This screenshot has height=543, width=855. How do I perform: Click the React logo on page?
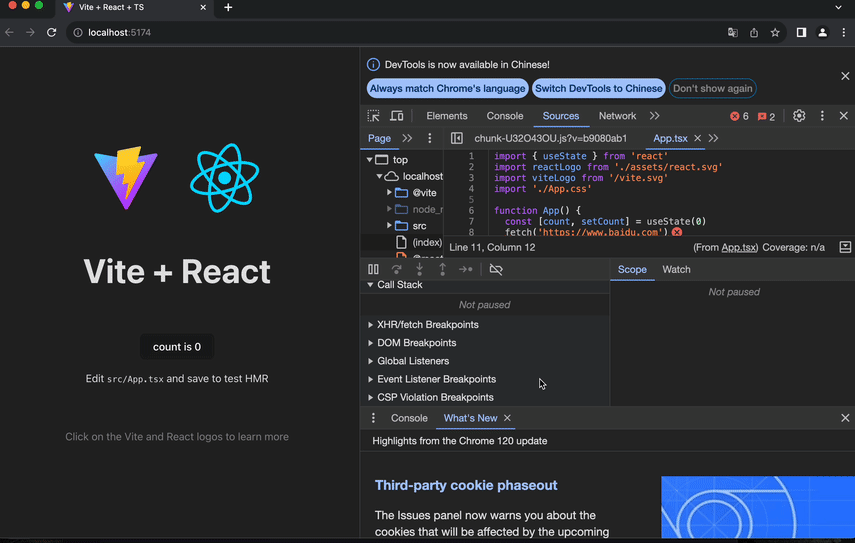(225, 178)
